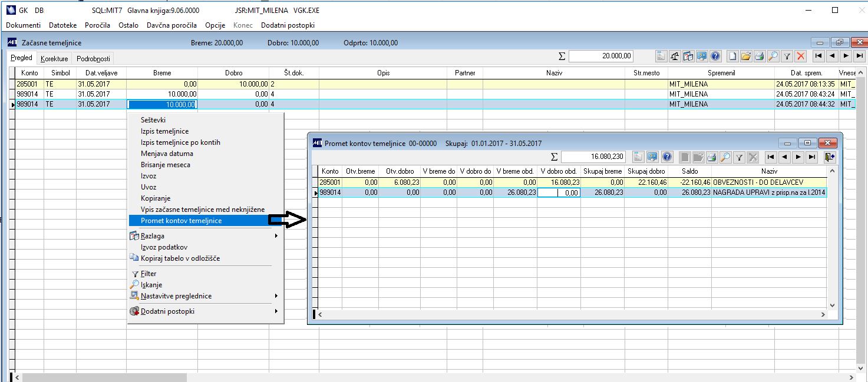
Task: Open help via the blue question mark in Začasne temeljnice
Action: coord(715,57)
